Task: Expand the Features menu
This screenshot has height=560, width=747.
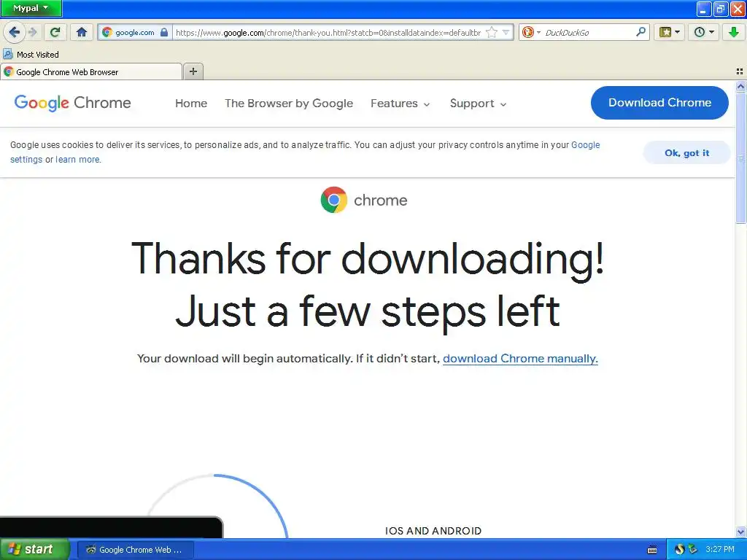Action: 400,104
